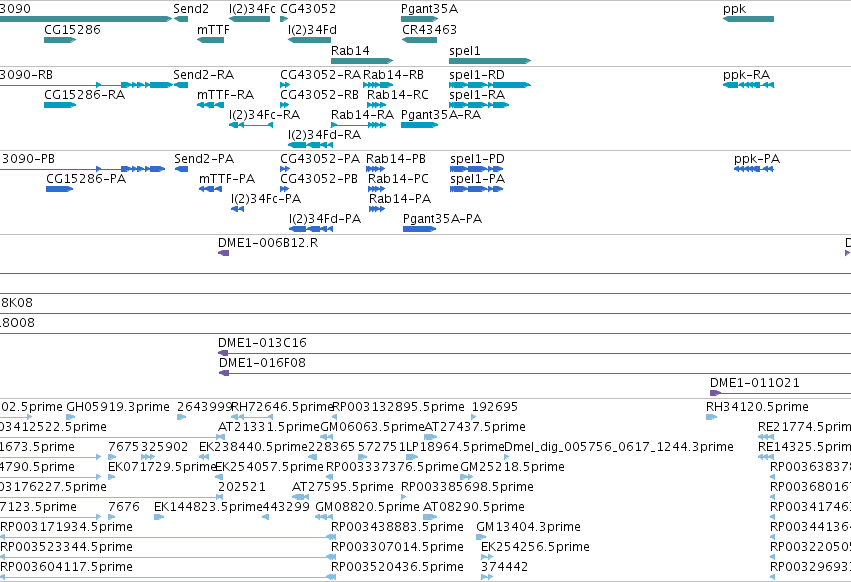Viewport: 851px width, 582px height.
Task: Click the RP003438883.5prime label
Action: pos(398,527)
